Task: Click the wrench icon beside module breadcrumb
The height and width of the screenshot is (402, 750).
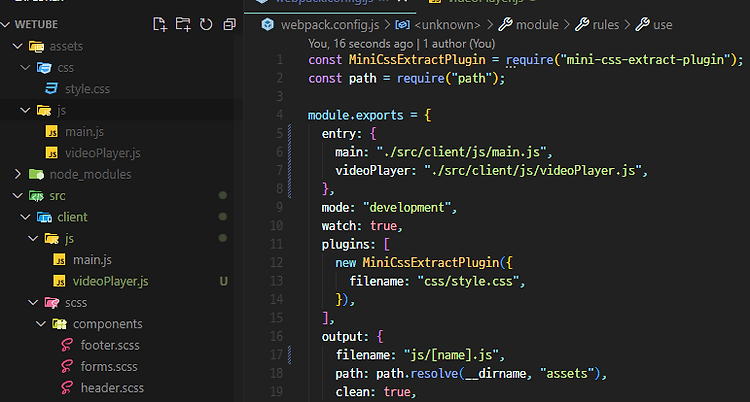Action: 505,24
